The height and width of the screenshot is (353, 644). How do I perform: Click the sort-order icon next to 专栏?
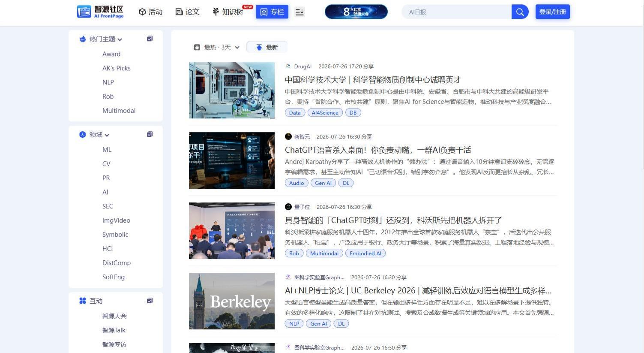300,12
